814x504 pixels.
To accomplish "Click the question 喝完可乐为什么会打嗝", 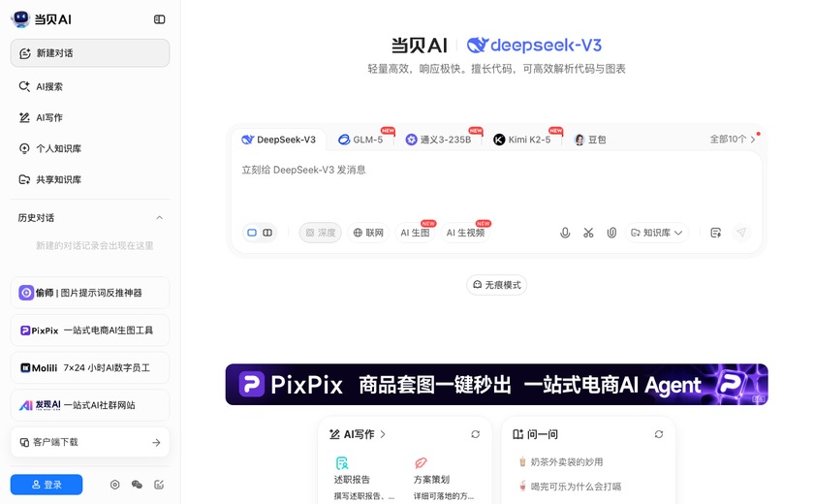I will 570,487.
